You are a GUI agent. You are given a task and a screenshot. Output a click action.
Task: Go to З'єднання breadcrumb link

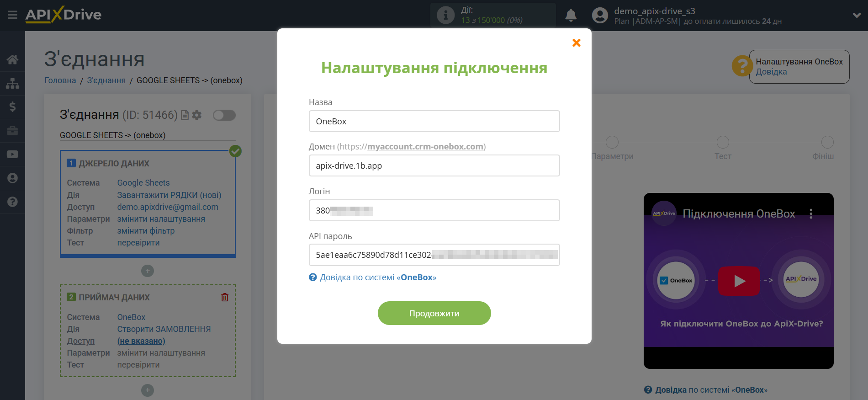point(106,80)
